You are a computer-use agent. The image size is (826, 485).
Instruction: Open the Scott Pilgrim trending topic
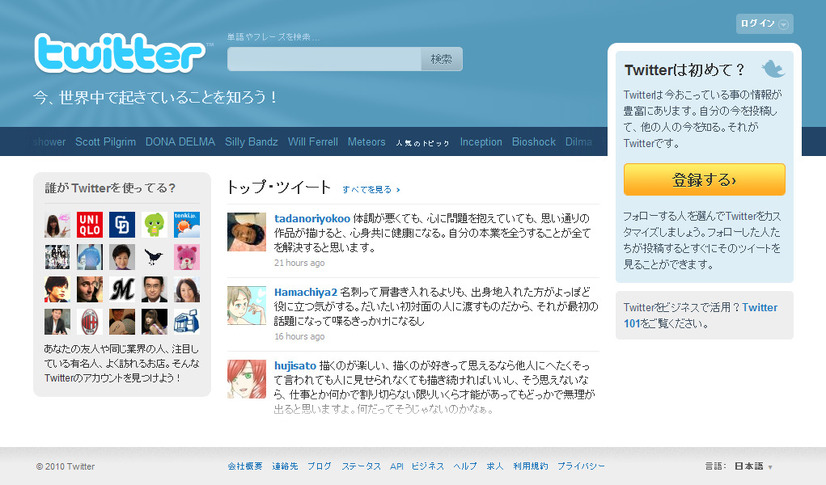(x=105, y=142)
